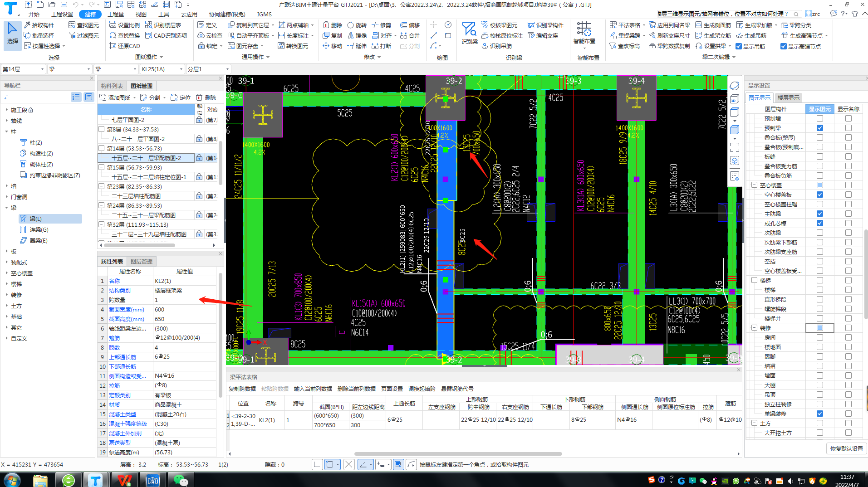Open the 视图 ribbon tab
Screen dimensions: 868x487
(141, 14)
